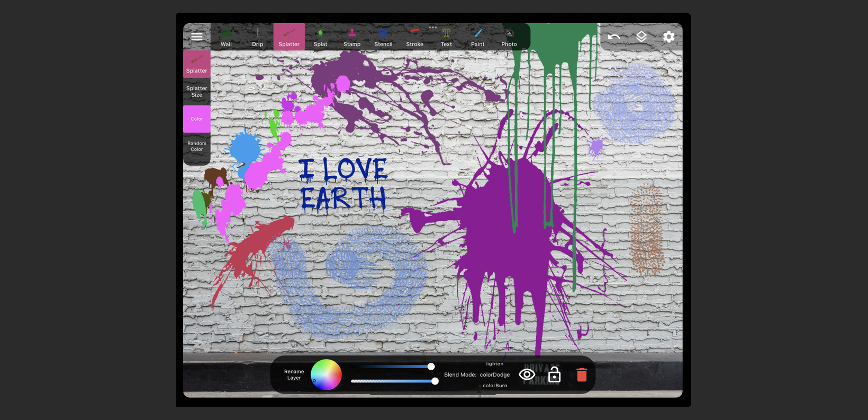Viewport: 868px width, 420px height.
Task: Open the layers panel
Action: click(x=641, y=37)
